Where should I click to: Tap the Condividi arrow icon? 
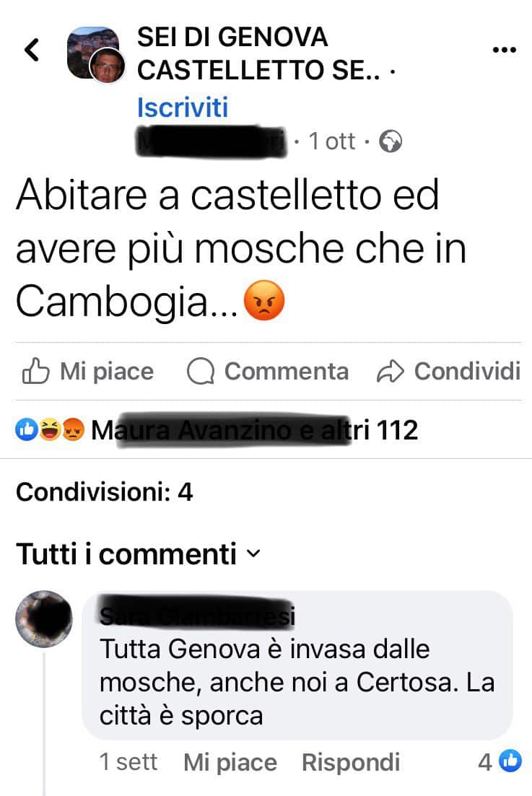click(x=390, y=371)
